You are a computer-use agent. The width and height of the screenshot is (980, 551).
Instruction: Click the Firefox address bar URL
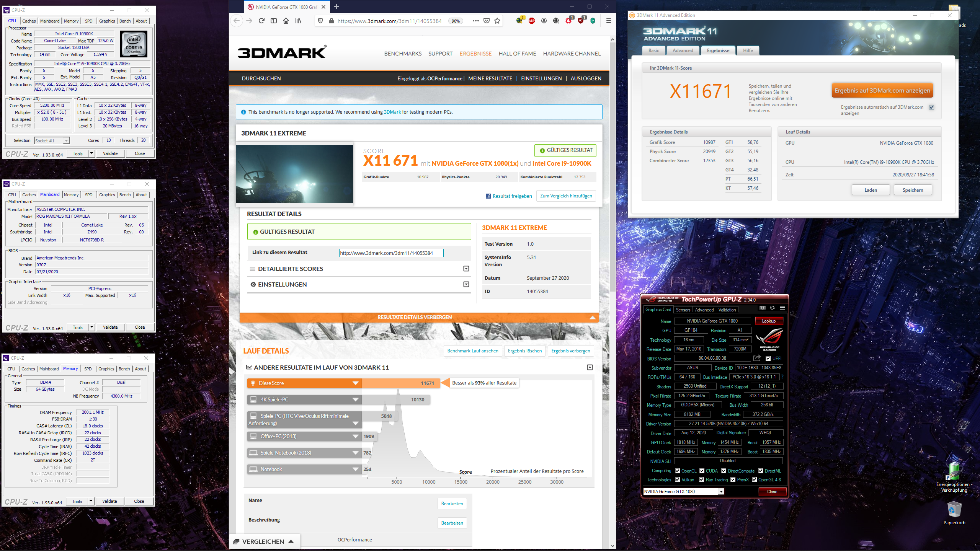390,21
